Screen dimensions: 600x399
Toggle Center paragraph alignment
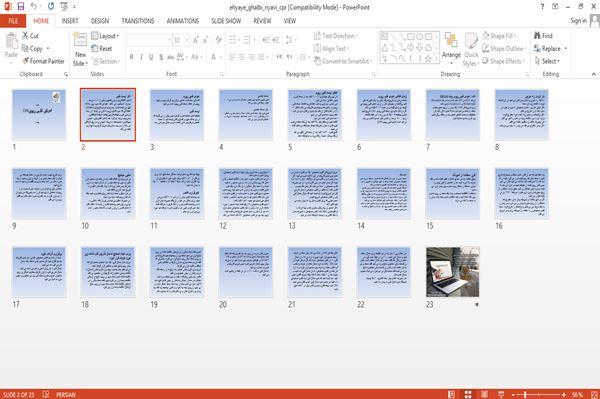pos(241,57)
